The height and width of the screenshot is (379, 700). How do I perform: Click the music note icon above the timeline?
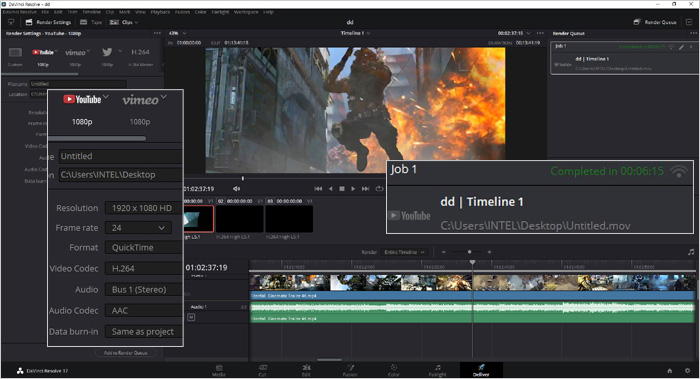pyautogui.click(x=691, y=252)
